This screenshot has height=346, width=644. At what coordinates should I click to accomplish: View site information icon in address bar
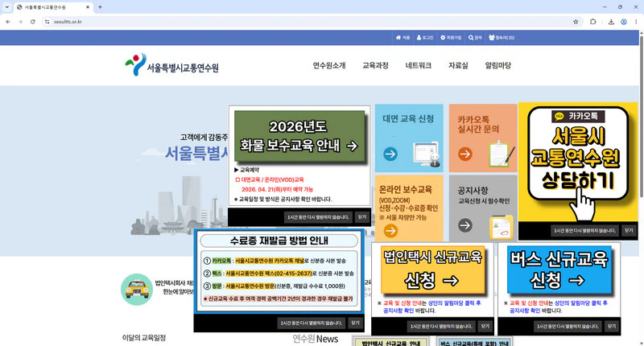(x=47, y=22)
